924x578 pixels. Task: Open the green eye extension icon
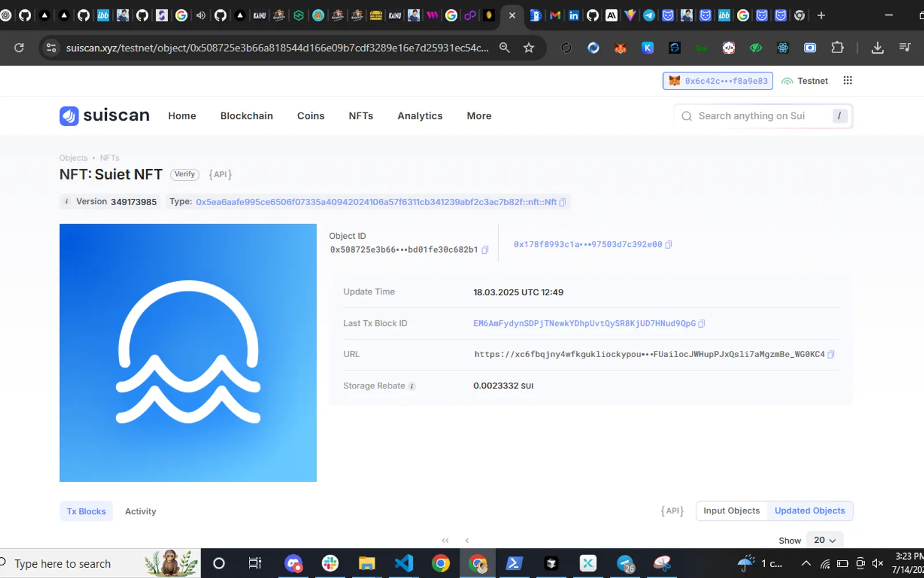pyautogui.click(x=755, y=48)
